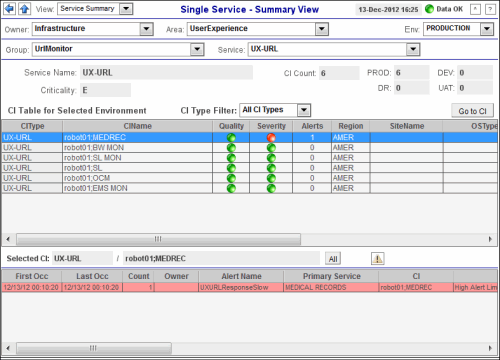Click the All button beside Selected CI

[x=333, y=259]
